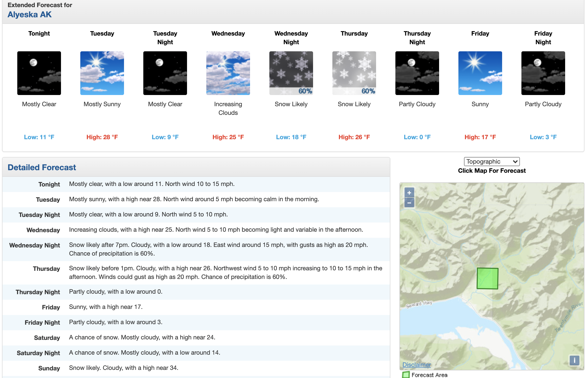Click the 'Low: 18 °F' temperature text
This screenshot has width=588, height=378.
(x=291, y=137)
